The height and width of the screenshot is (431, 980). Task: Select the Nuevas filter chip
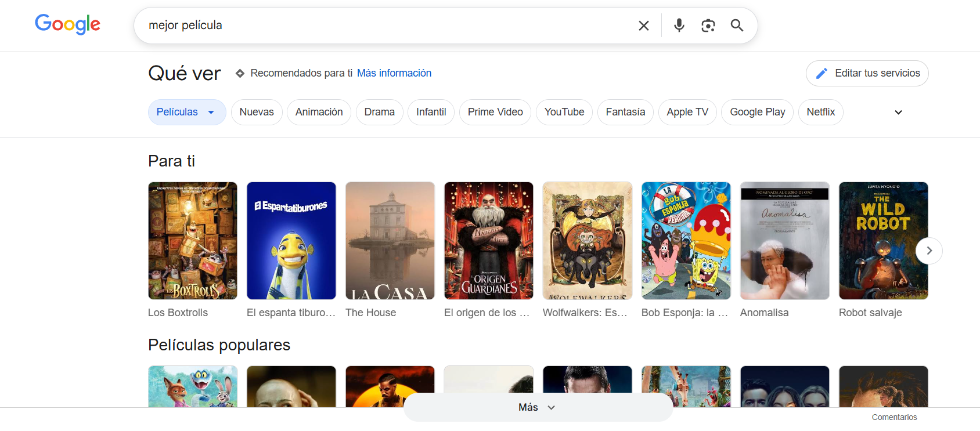257,112
